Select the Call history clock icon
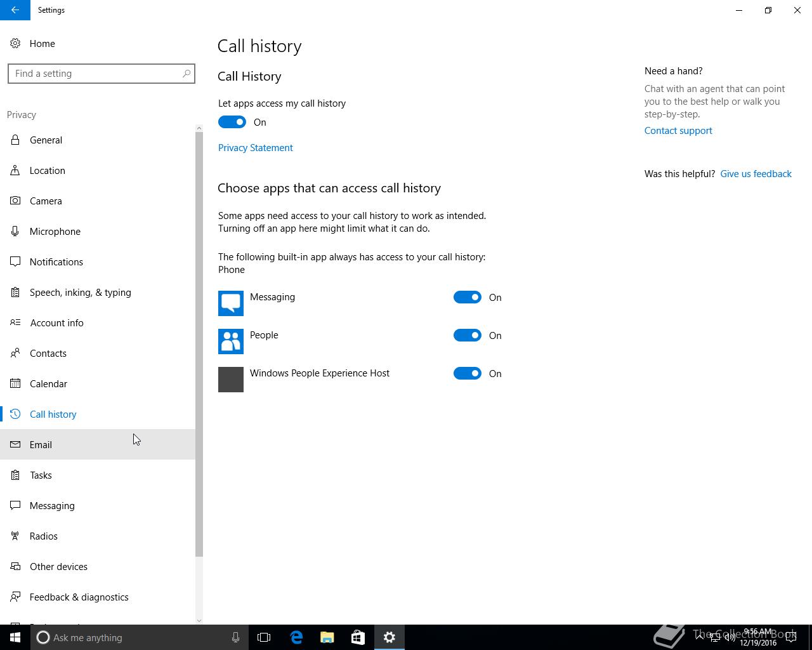 click(x=15, y=414)
